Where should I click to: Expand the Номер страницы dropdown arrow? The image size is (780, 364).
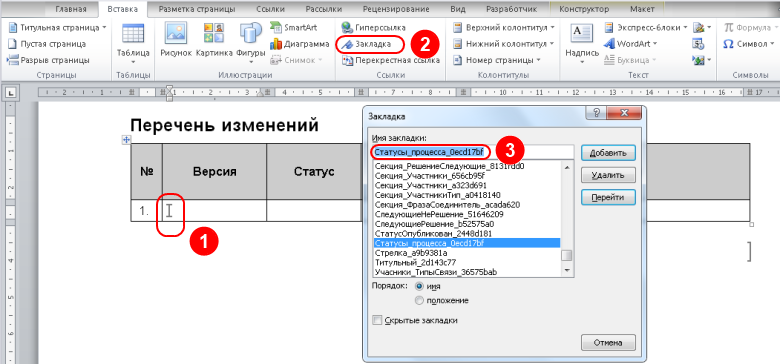coord(538,60)
